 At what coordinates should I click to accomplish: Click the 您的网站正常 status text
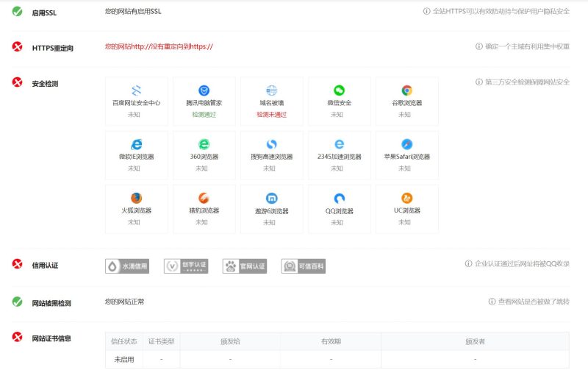pyautogui.click(x=124, y=302)
